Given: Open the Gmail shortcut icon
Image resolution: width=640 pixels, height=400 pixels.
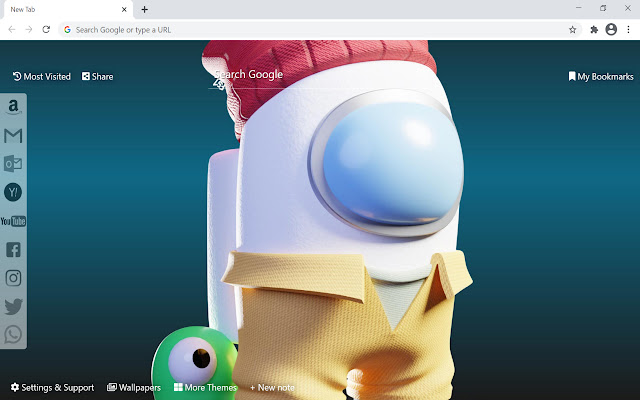Looking at the screenshot, I should coord(13,136).
